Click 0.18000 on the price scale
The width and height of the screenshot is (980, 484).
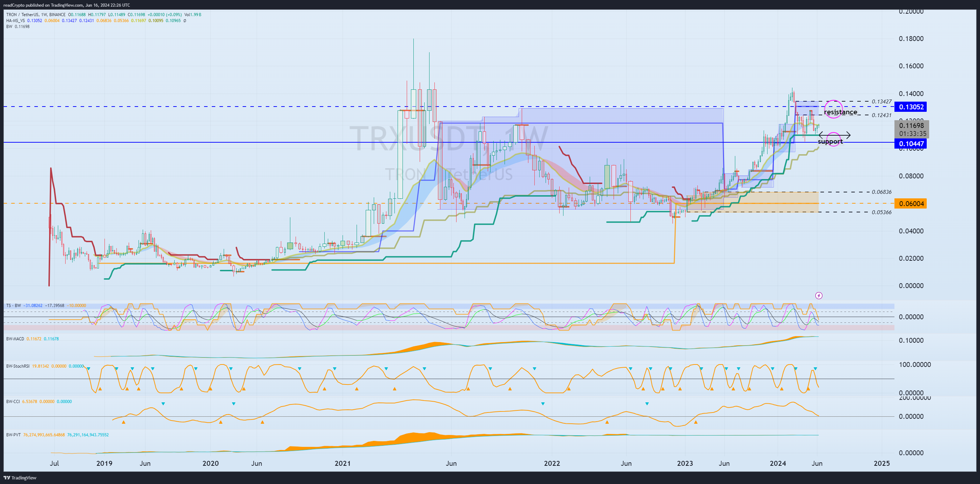[x=911, y=39]
